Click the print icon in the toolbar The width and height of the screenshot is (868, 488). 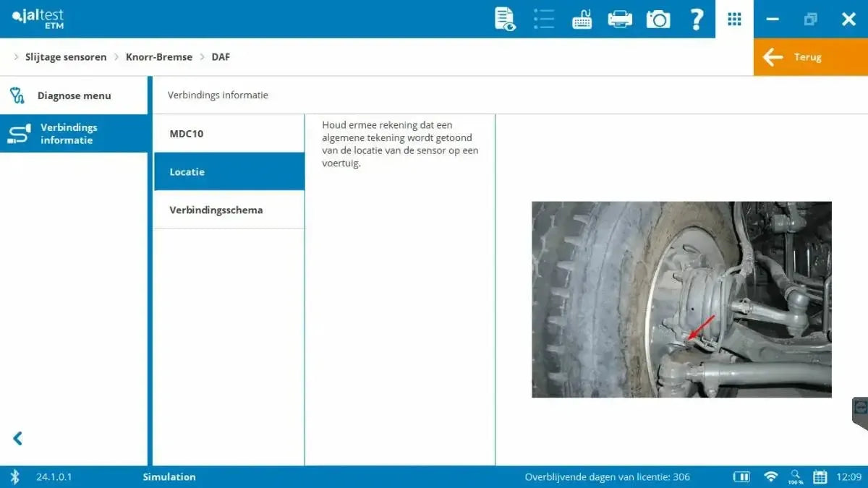click(621, 19)
